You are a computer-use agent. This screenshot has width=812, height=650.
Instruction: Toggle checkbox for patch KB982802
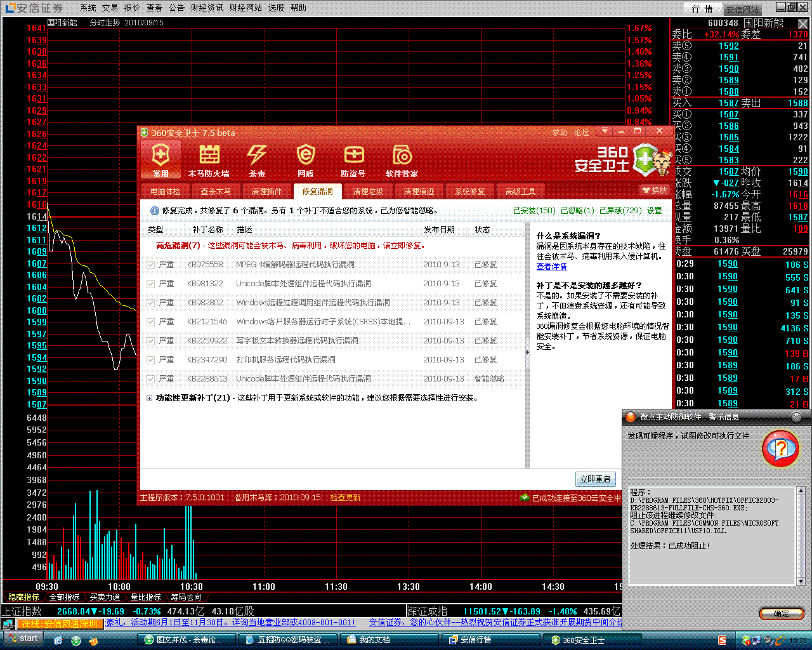click(x=151, y=303)
